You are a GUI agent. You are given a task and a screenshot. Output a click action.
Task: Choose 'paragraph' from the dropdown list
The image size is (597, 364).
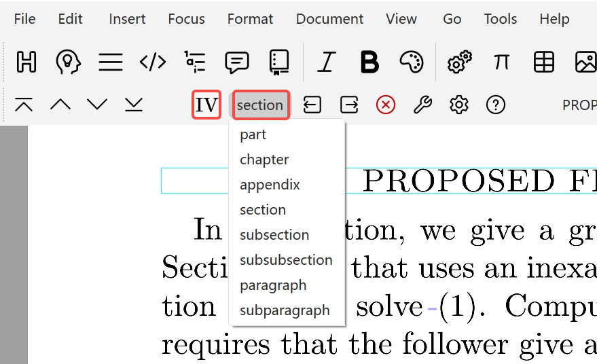[x=287, y=285]
